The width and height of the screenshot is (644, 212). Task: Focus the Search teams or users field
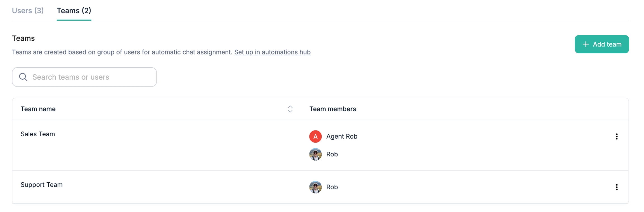[x=89, y=77]
